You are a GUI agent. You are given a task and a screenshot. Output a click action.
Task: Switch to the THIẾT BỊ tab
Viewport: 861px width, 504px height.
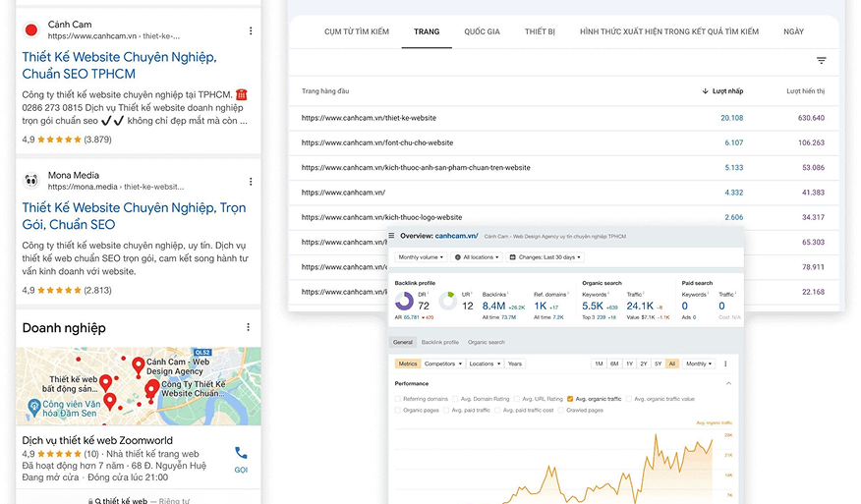tap(540, 31)
